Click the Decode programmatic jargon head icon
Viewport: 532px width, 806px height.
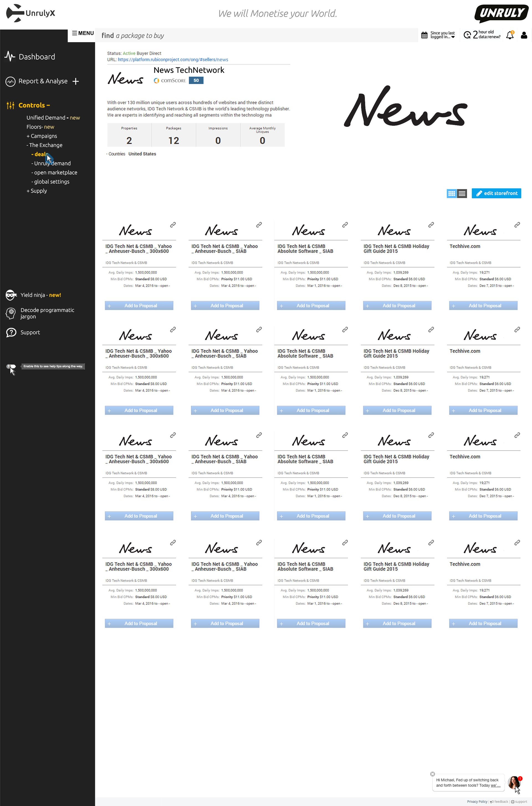(11, 313)
